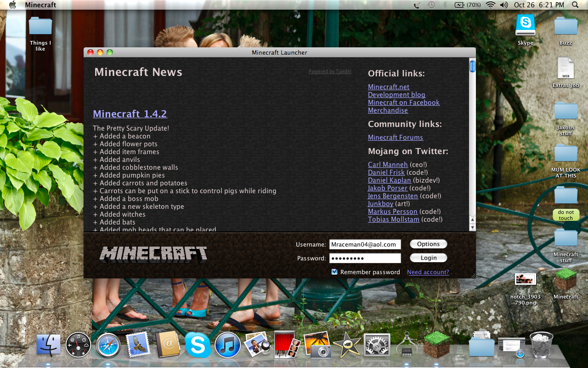Open Tobias Mollstam's Twitter link
Image resolution: width=588 pixels, height=368 pixels.
click(394, 219)
